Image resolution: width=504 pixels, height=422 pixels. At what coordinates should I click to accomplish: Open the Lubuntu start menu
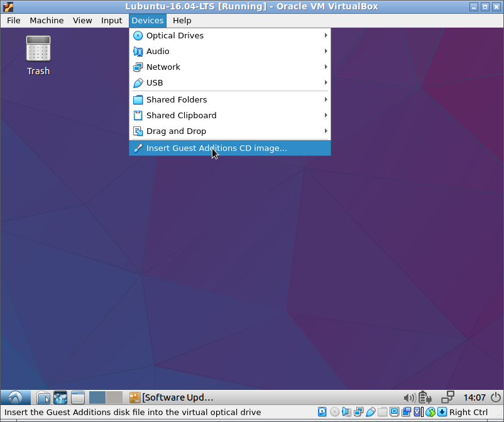tap(16, 397)
